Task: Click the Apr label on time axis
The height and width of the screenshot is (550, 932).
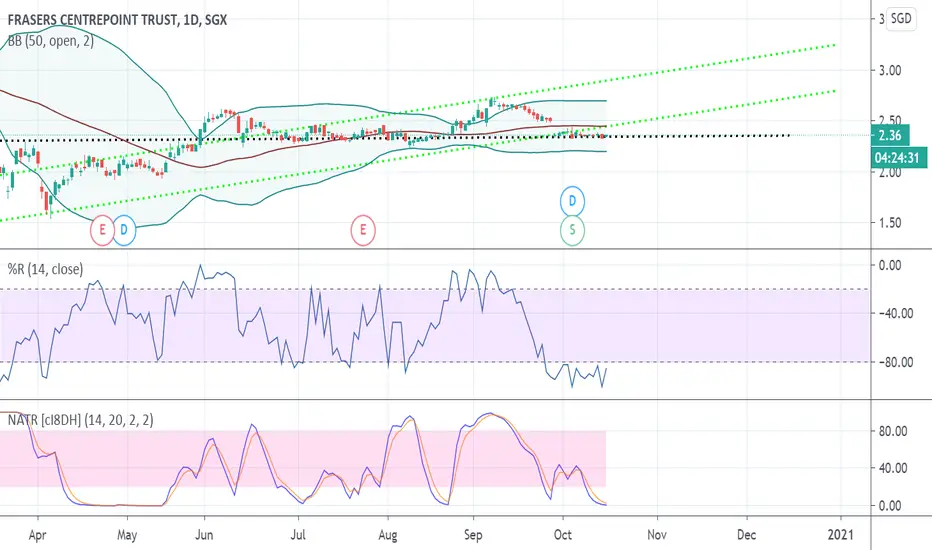Action: click(37, 535)
